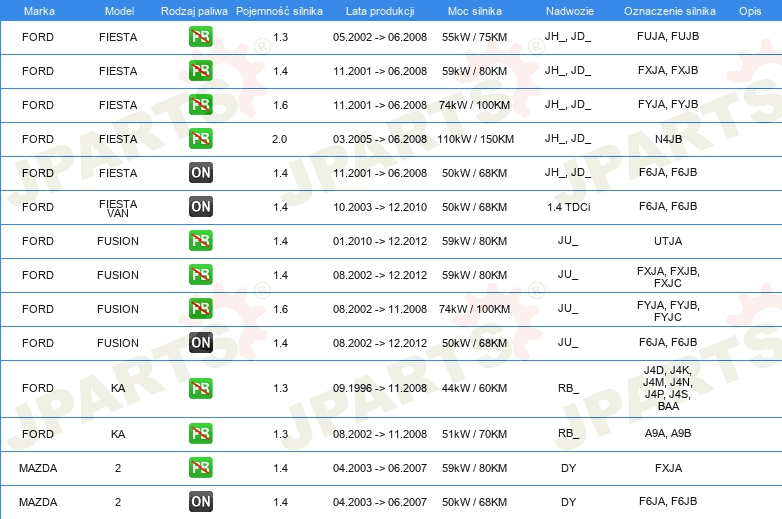Click diesel ON icon in Mazda 2 row
This screenshot has width=782, height=519.
tap(200, 502)
